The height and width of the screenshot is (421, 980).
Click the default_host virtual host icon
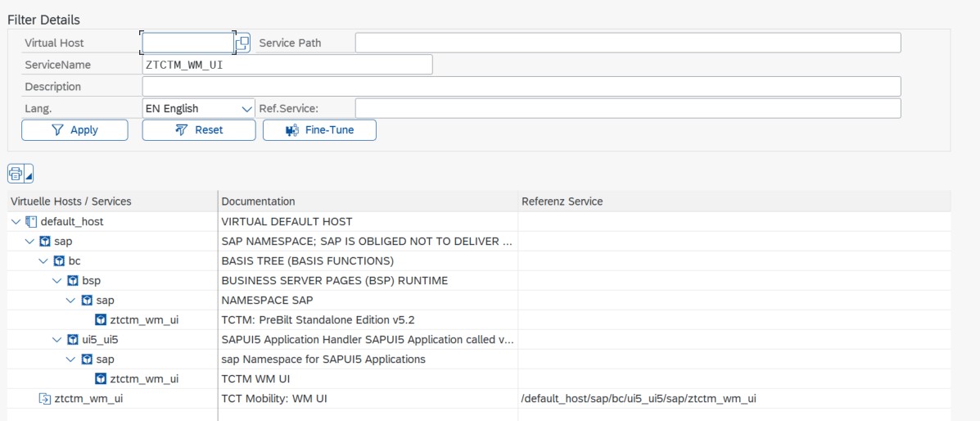pyautogui.click(x=31, y=221)
